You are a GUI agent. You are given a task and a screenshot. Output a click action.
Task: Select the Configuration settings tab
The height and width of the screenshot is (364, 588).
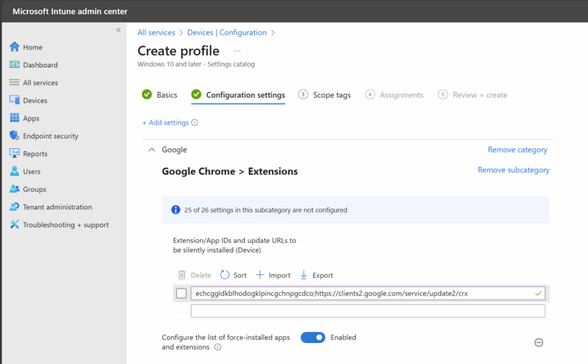(x=238, y=95)
